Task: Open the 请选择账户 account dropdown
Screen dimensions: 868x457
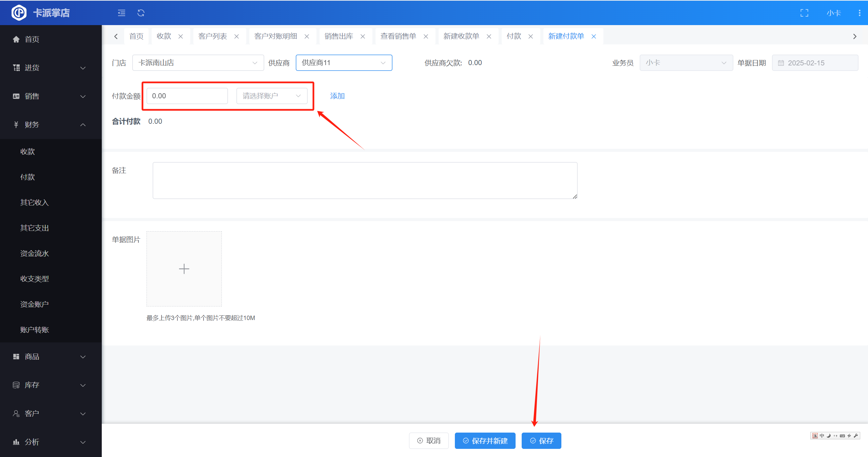Action: (272, 96)
